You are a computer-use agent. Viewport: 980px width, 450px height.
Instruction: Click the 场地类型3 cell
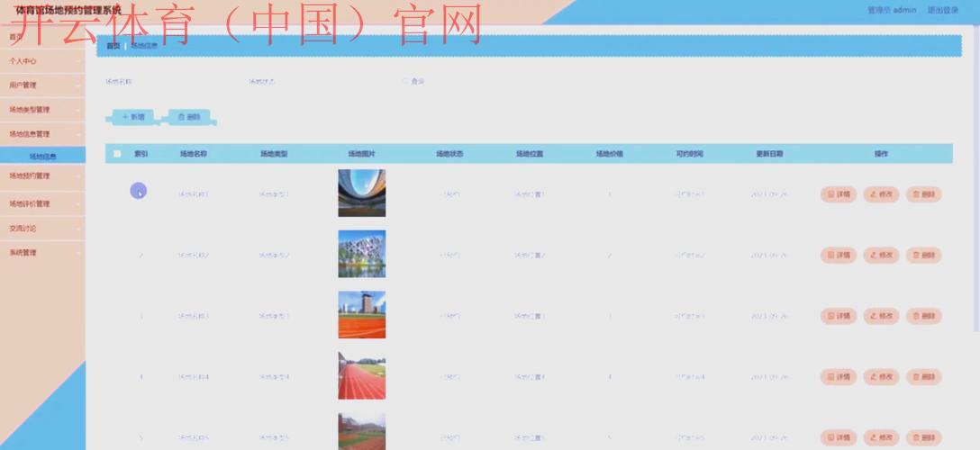[274, 316]
